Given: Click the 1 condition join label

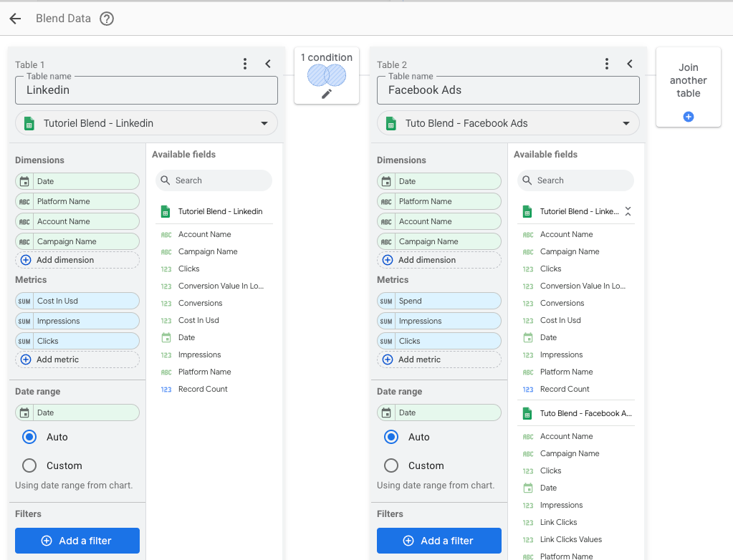Looking at the screenshot, I should pos(326,57).
